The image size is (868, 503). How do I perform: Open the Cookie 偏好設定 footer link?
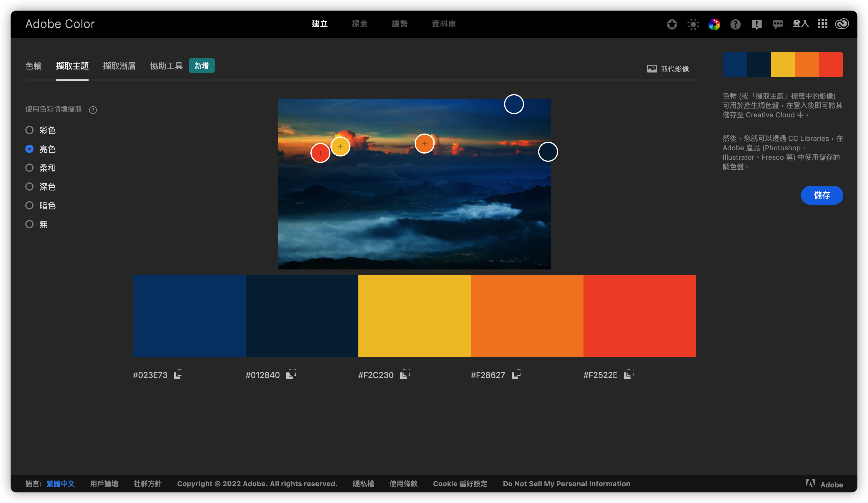[x=460, y=484]
